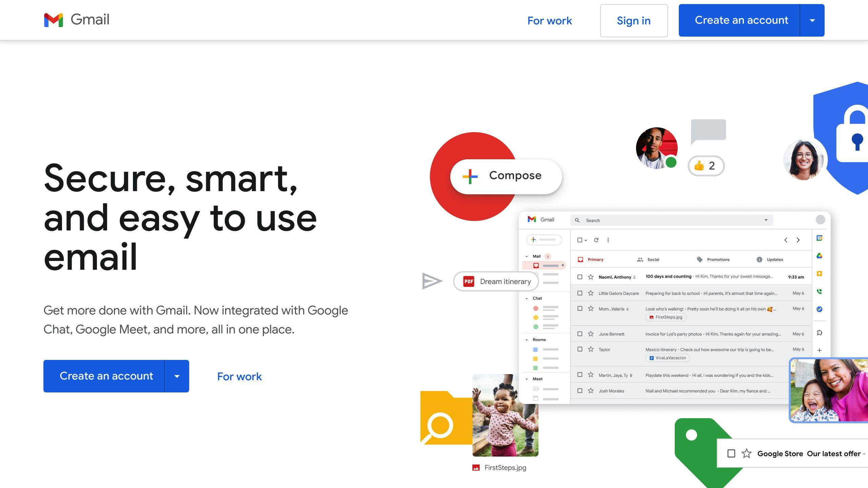
Task: Open the For work link in header
Action: 550,21
